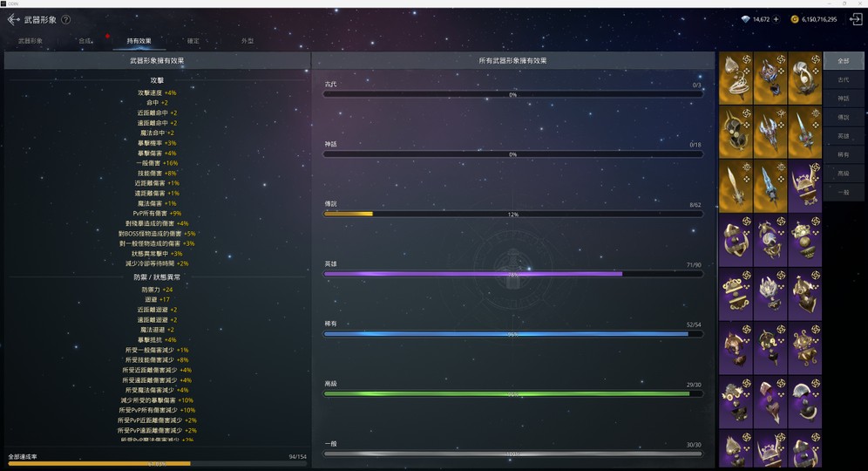This screenshot has height=471, width=868.
Task: Filter the list by 全部
Action: tap(843, 61)
